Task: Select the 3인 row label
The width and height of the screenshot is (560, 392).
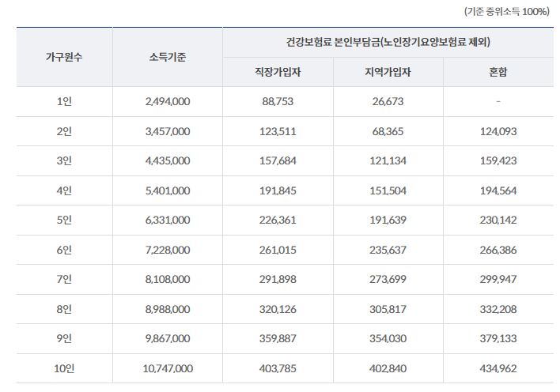Action: point(64,160)
